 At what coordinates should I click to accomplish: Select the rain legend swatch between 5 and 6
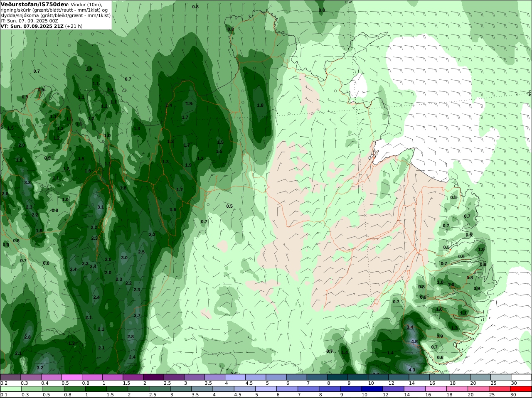coord(266,389)
